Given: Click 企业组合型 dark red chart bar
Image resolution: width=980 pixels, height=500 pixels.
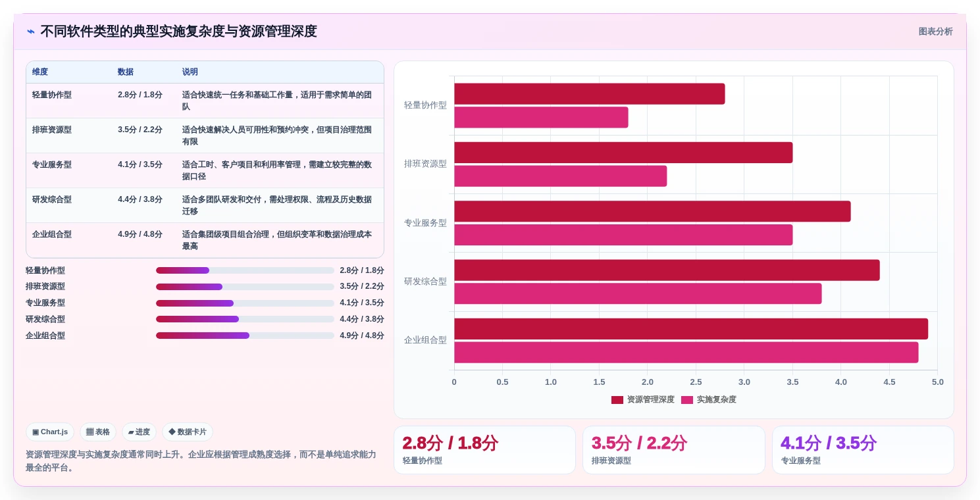Looking at the screenshot, I should point(691,329).
